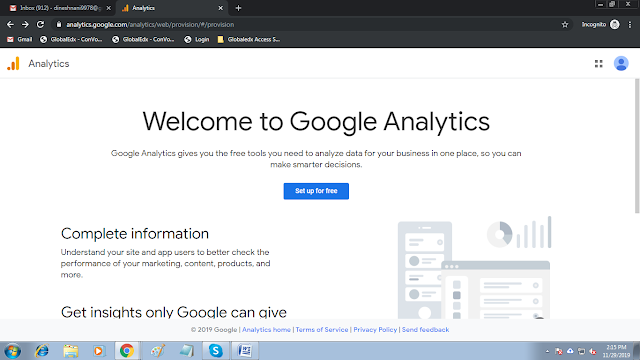Launch Internet Explorer from the taskbar
The height and width of the screenshot is (360, 640).
point(42,351)
